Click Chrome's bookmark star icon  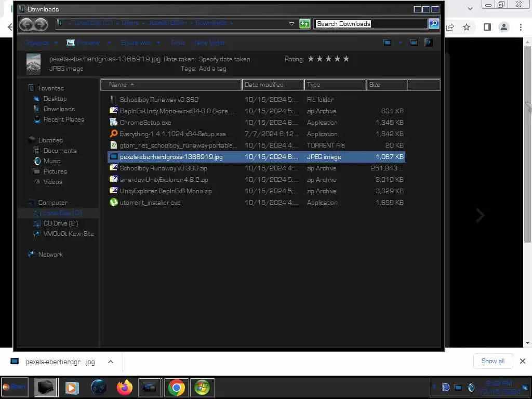click(x=467, y=27)
